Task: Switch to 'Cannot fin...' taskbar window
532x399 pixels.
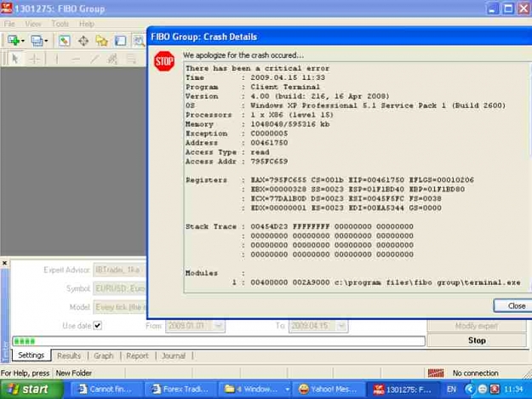Action: pos(106,389)
